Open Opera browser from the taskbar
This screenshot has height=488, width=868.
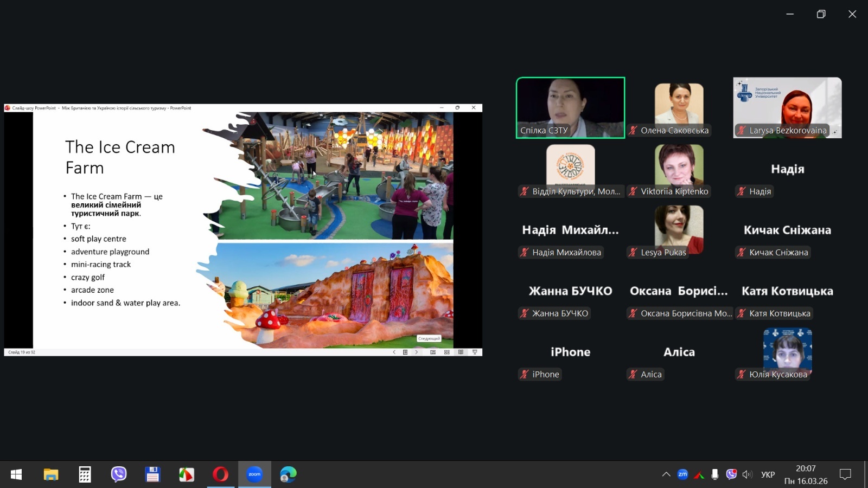tap(220, 474)
